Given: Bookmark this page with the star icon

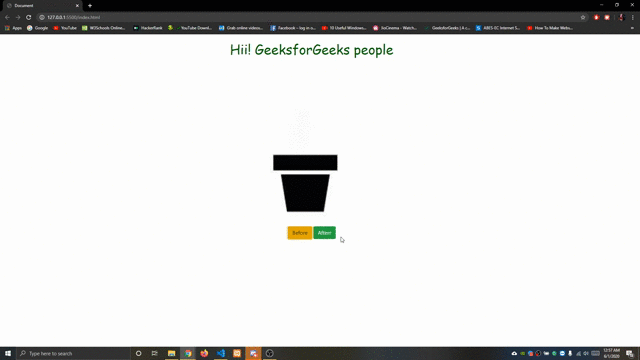Looking at the screenshot, I should click(x=583, y=18).
